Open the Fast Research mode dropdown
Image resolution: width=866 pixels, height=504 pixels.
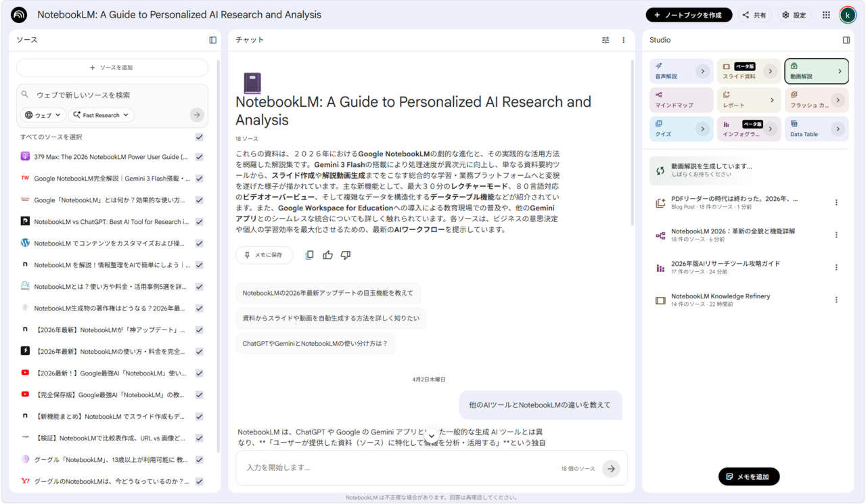101,115
